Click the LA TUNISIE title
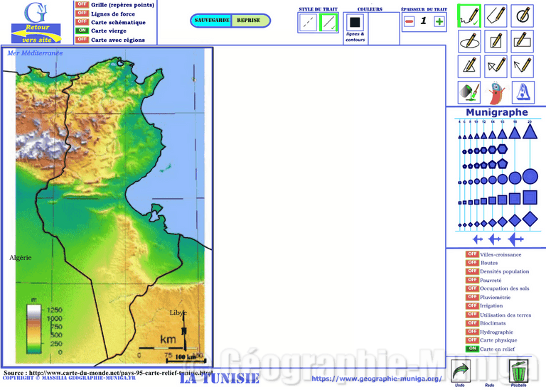This screenshot has width=546, height=392. point(220,379)
